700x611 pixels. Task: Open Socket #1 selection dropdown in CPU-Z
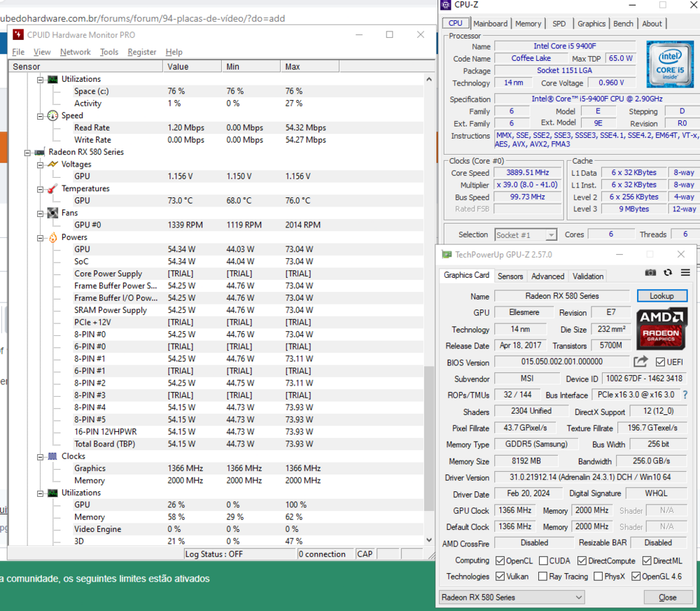(x=526, y=234)
